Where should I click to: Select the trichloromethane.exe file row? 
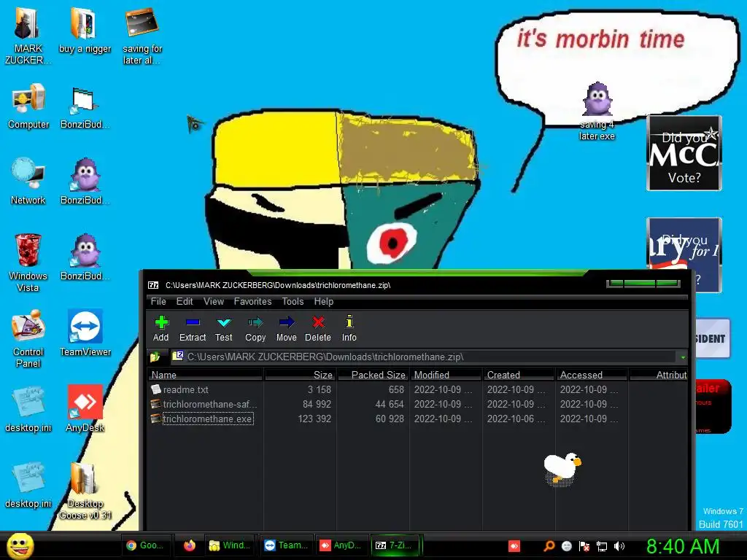(x=418, y=419)
